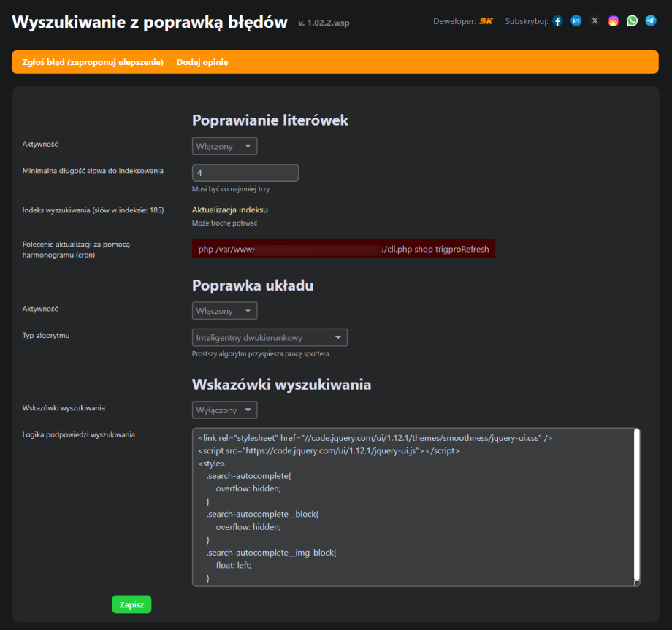Open the X (Twitter) profile icon

(595, 20)
